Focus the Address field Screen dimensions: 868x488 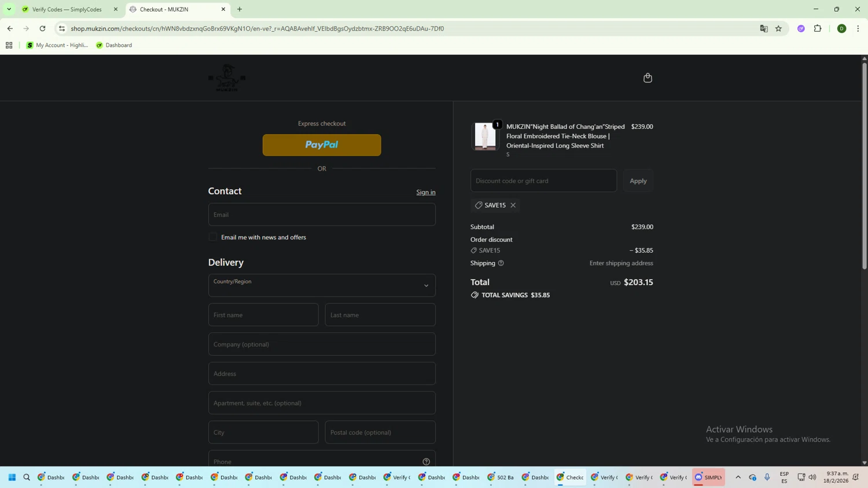point(322,374)
